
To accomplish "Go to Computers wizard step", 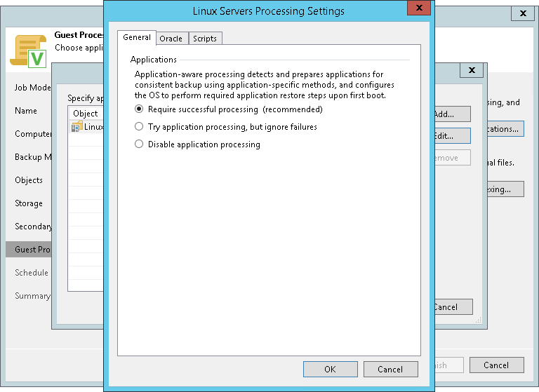I will [33, 134].
